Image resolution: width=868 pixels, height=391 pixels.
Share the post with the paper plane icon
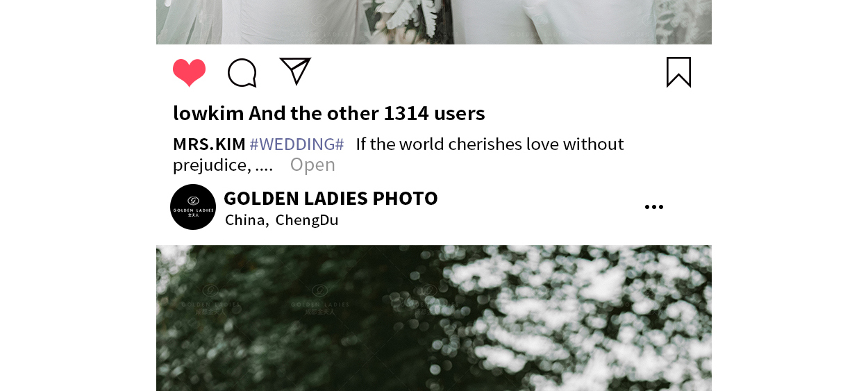point(295,71)
